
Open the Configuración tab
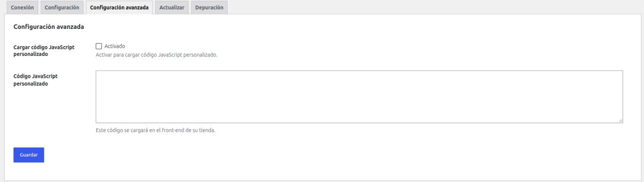tap(62, 7)
